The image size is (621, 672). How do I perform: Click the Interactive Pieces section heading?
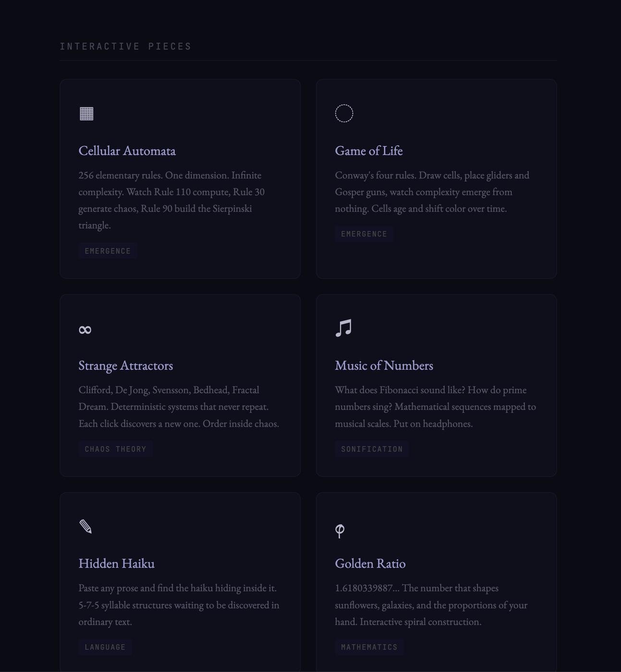(x=125, y=47)
